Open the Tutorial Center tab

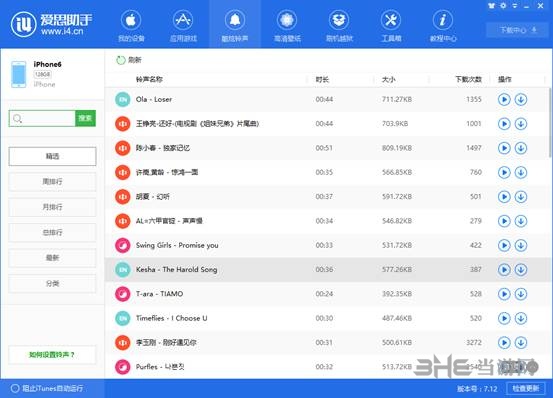pos(443,25)
